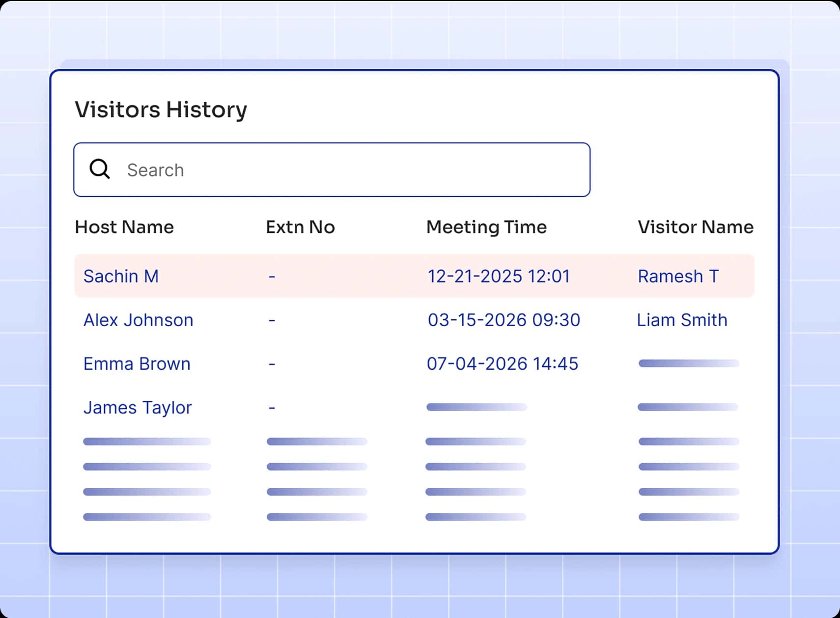
Task: Select host Emma Brown
Action: click(x=137, y=364)
